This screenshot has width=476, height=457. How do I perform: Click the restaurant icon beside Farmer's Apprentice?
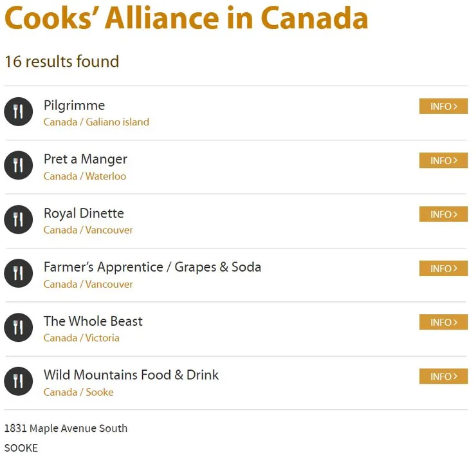(x=18, y=274)
